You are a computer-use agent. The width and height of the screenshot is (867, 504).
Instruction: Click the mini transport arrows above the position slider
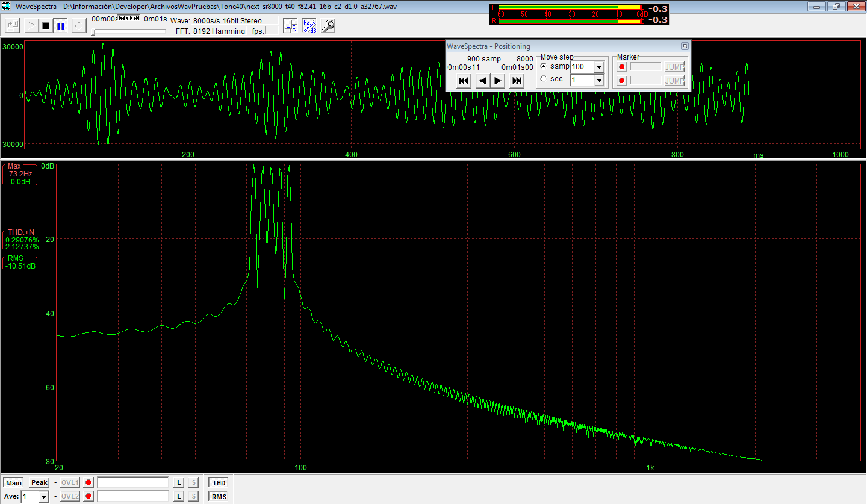(x=129, y=19)
